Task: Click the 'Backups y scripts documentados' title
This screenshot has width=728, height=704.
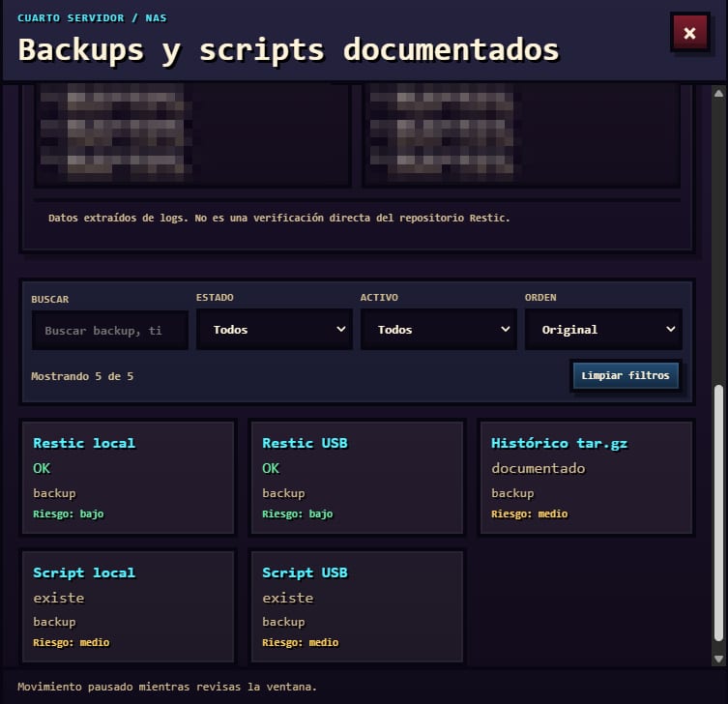Action: pos(288,49)
